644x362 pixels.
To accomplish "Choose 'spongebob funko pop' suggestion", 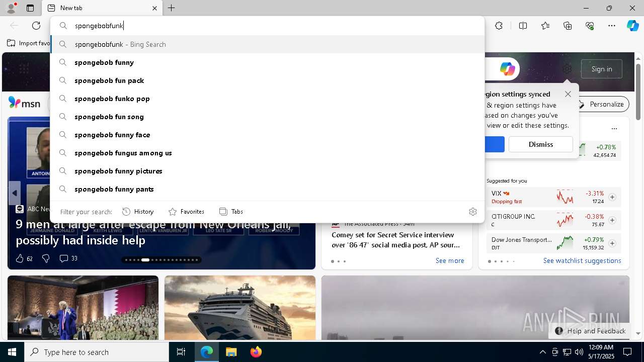I will point(267,99).
